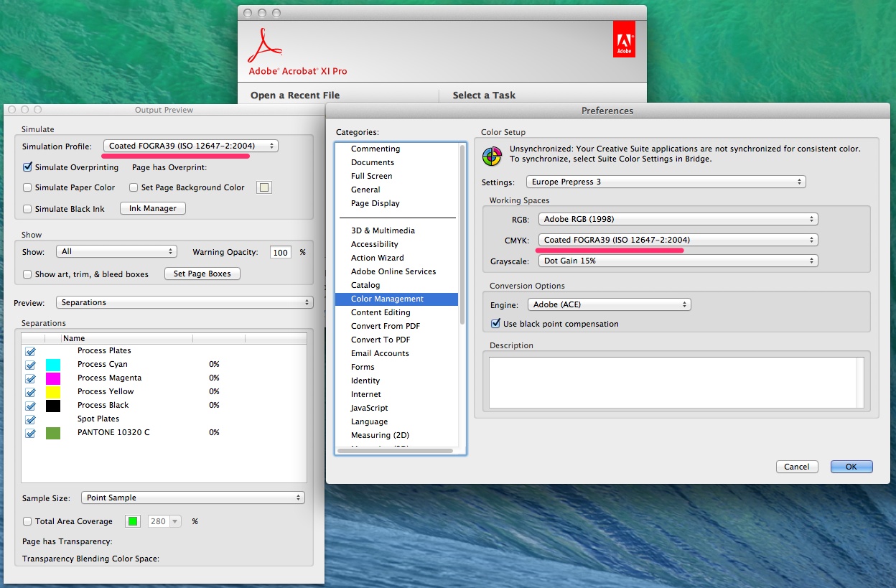Viewport: 896px width, 588px height.
Task: Toggle PANTONE 10320 C plate checkbox
Action: click(30, 433)
